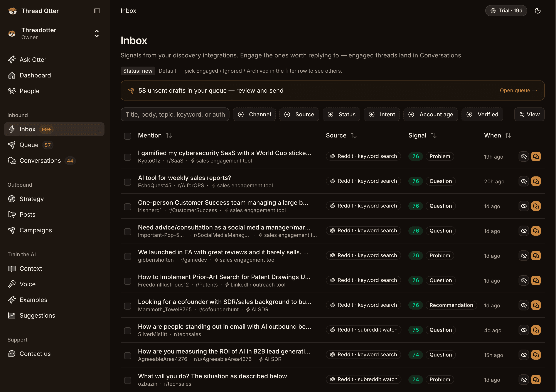This screenshot has height=392, width=556.
Task: Open the Campaigns page
Action: 54,230
